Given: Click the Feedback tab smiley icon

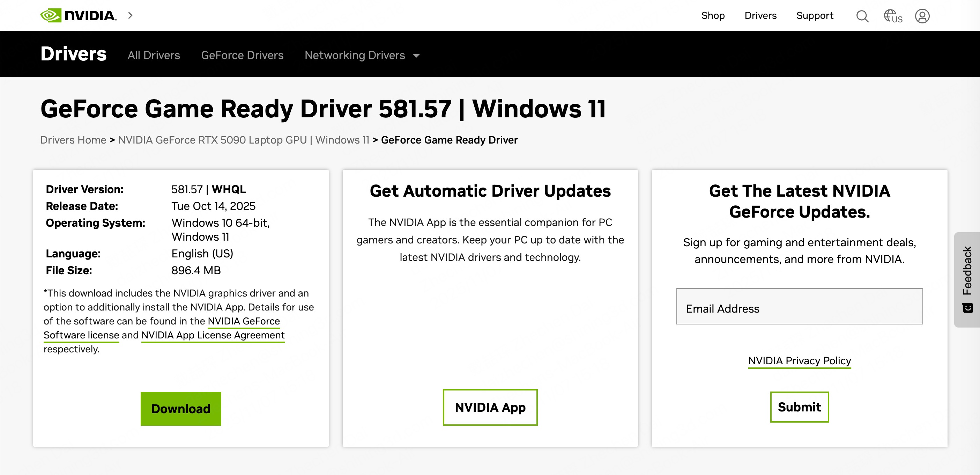Looking at the screenshot, I should pyautogui.click(x=967, y=308).
